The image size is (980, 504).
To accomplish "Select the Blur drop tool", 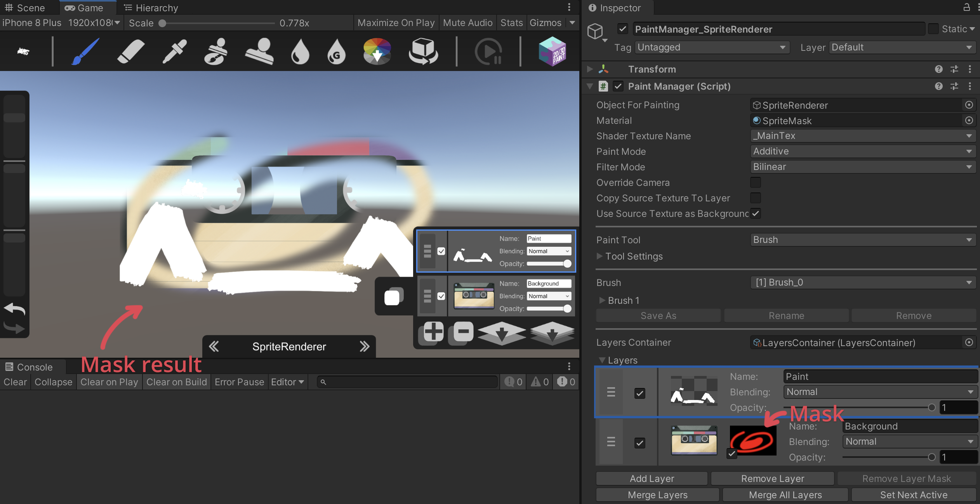I will pos(300,51).
